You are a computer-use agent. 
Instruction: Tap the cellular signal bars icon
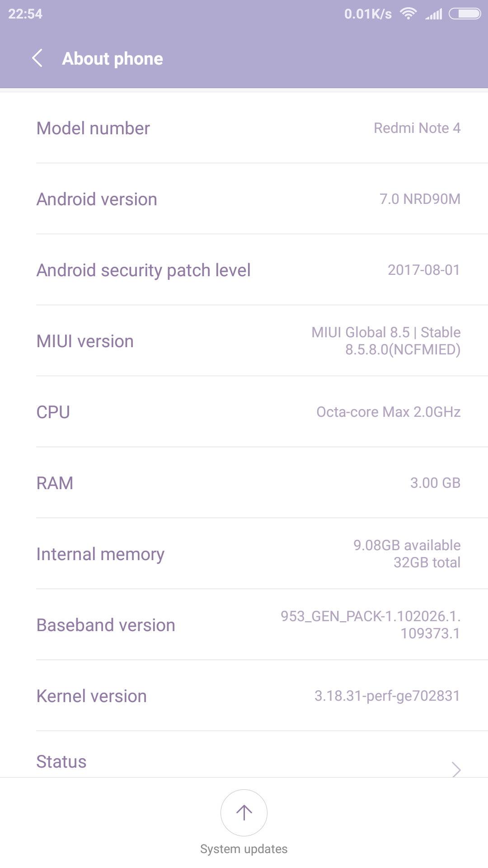[434, 14]
